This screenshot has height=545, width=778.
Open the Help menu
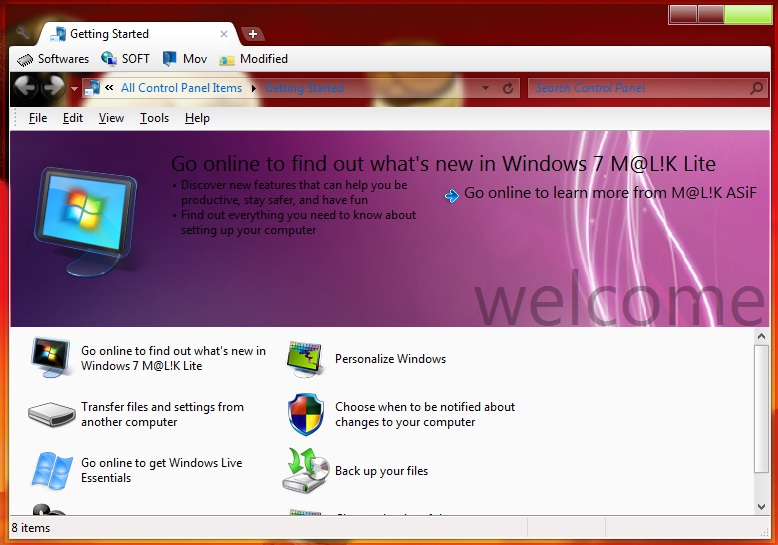coord(197,118)
